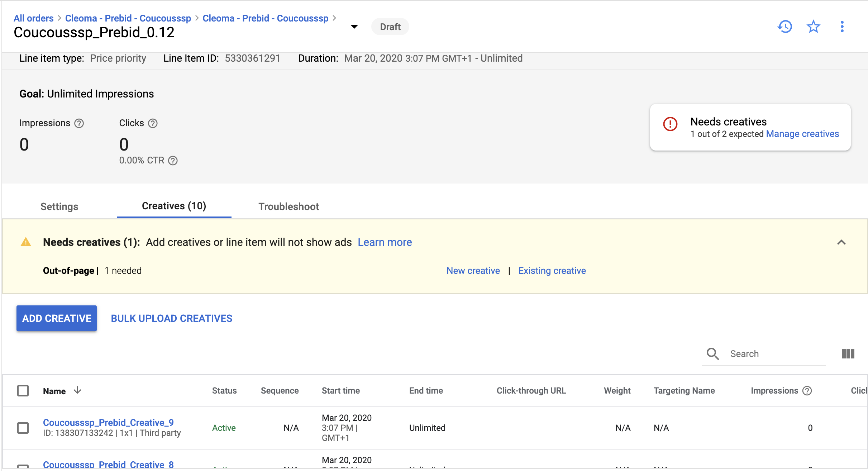Select all creatives with header checkbox
This screenshot has width=868, height=471.
click(23, 391)
